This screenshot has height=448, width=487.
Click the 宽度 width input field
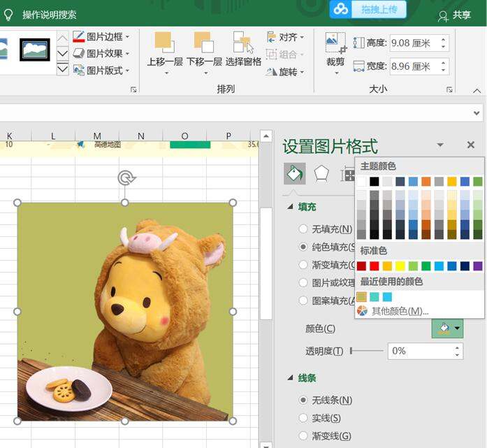tap(415, 66)
